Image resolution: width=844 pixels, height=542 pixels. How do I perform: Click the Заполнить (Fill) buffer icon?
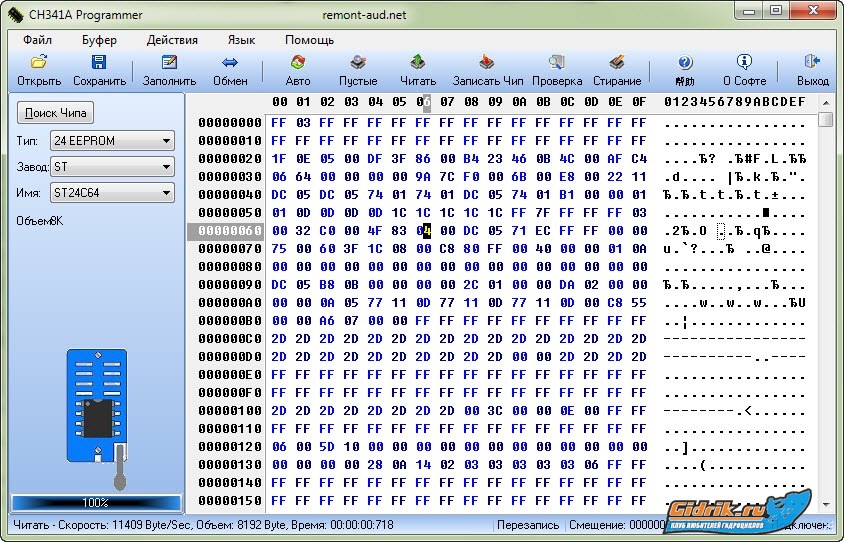pos(169,63)
